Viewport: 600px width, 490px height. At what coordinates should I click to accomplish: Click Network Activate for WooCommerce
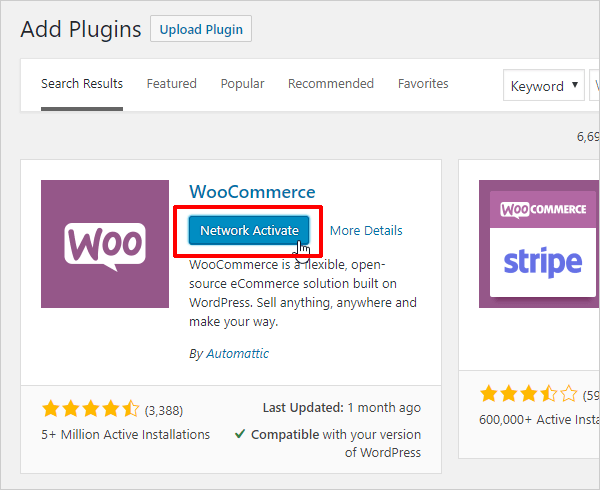click(249, 230)
